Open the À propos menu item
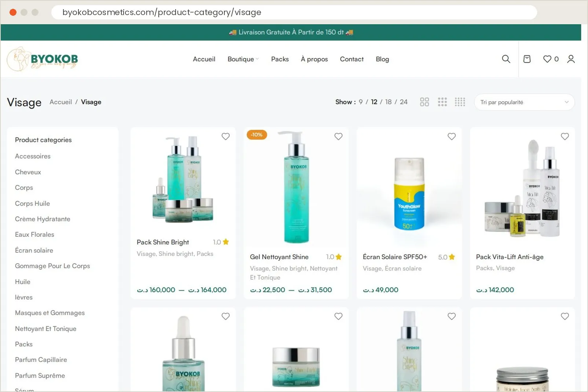The image size is (588, 392). [314, 59]
